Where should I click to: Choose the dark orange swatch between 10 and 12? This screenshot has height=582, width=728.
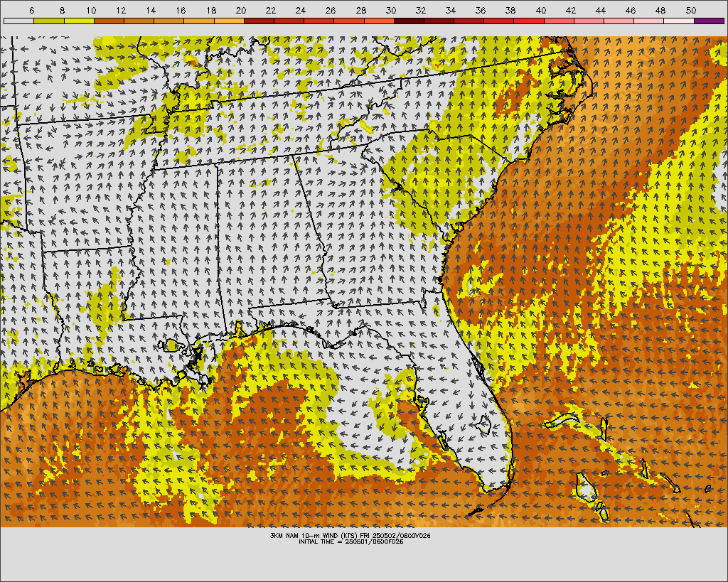coord(109,21)
